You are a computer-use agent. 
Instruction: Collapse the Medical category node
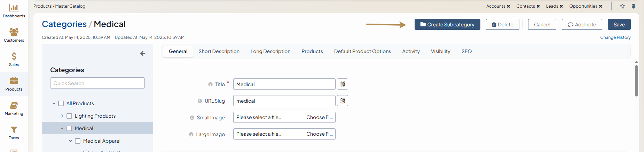(x=62, y=128)
